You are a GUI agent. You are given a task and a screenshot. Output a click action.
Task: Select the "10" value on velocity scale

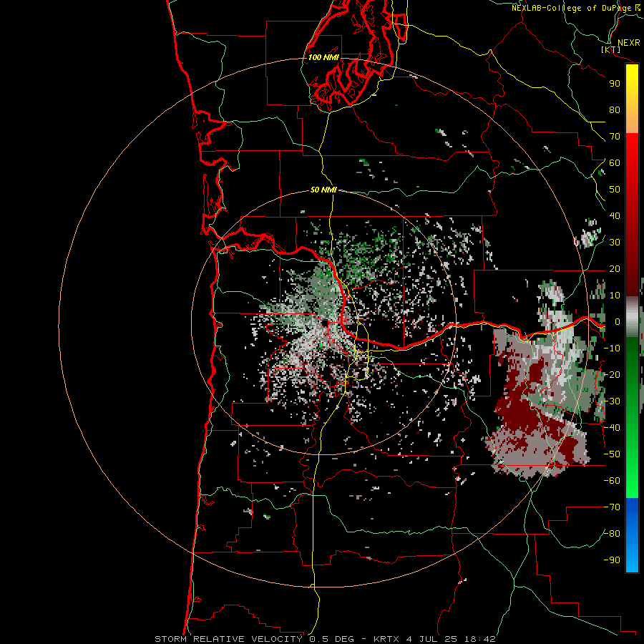click(615, 296)
